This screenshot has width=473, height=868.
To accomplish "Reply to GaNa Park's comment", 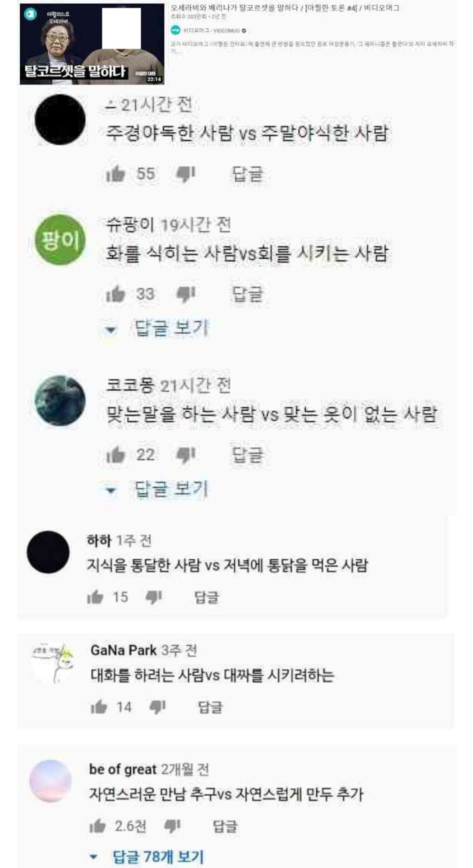I will point(210,707).
